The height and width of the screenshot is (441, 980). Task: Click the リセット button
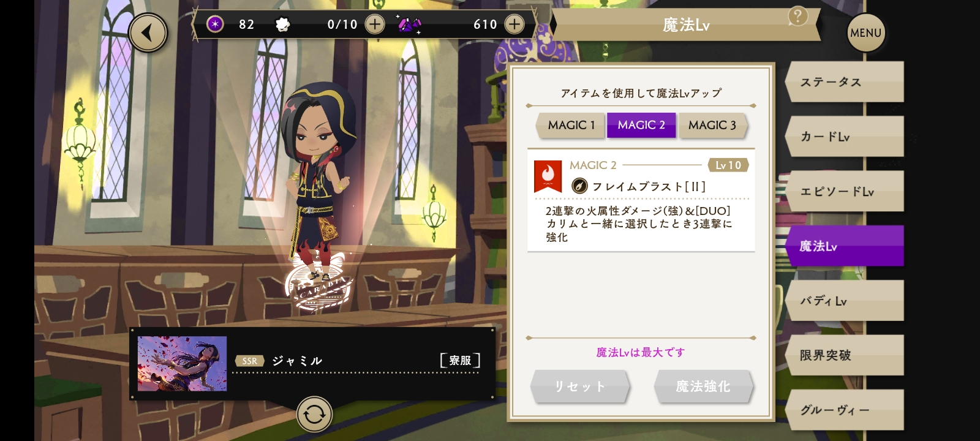[x=579, y=386]
